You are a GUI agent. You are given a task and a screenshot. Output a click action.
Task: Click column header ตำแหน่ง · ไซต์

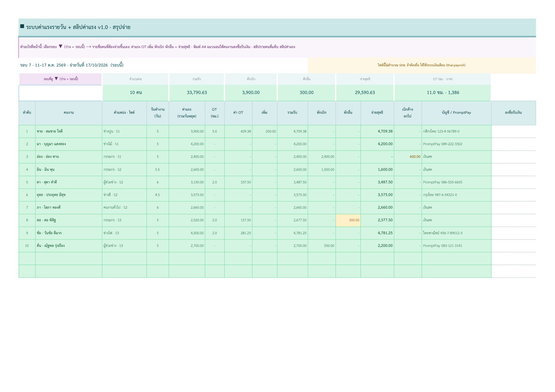[124, 113]
